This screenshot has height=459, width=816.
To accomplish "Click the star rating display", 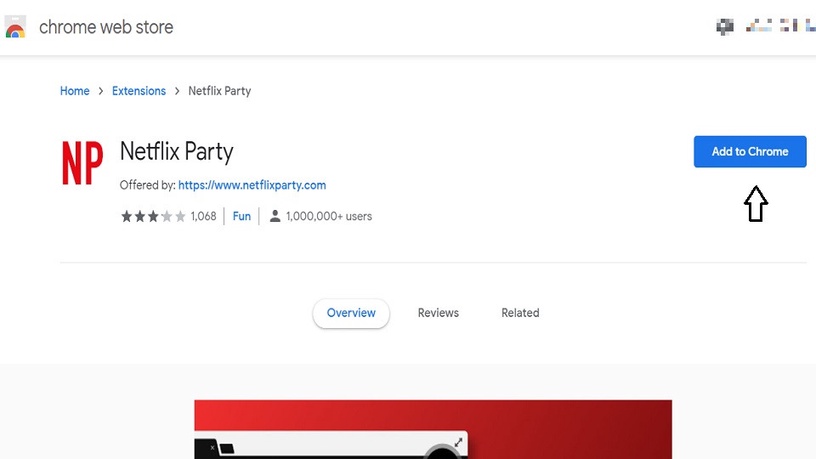I will click(x=153, y=216).
